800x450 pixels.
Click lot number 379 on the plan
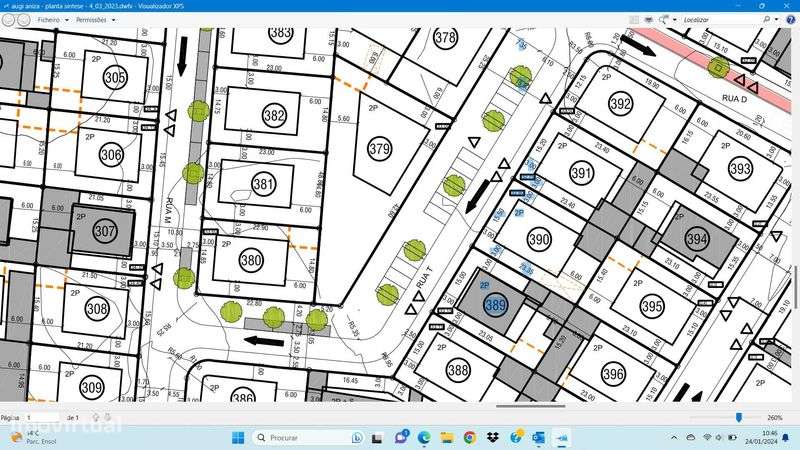point(380,149)
